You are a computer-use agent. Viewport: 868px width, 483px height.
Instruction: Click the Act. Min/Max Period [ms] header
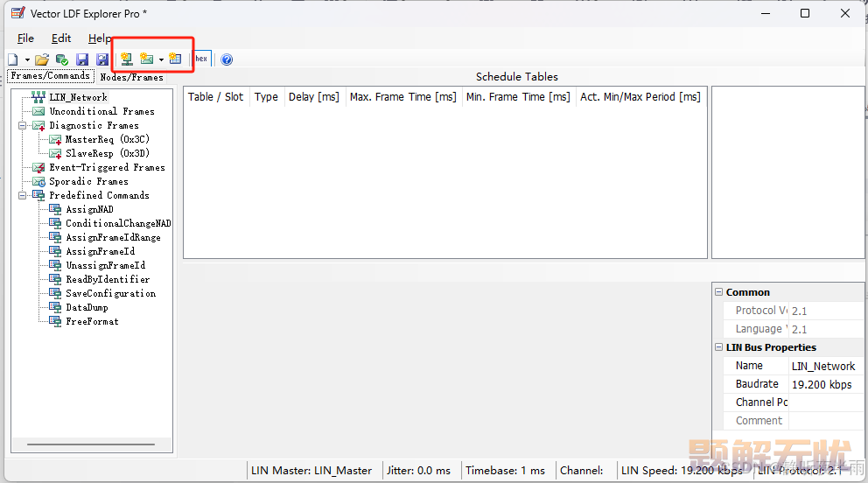[x=640, y=97]
